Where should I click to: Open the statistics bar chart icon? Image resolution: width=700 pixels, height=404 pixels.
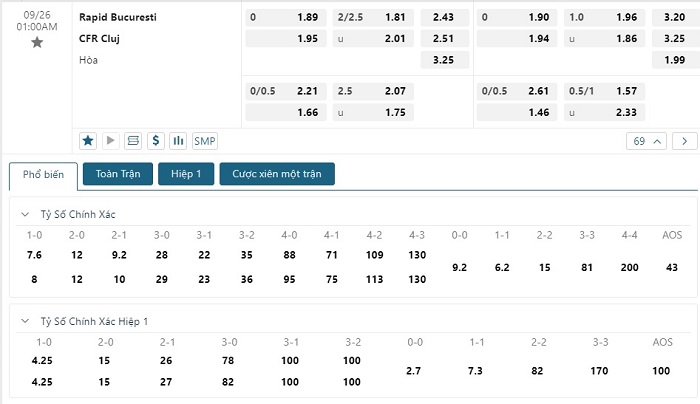click(178, 141)
